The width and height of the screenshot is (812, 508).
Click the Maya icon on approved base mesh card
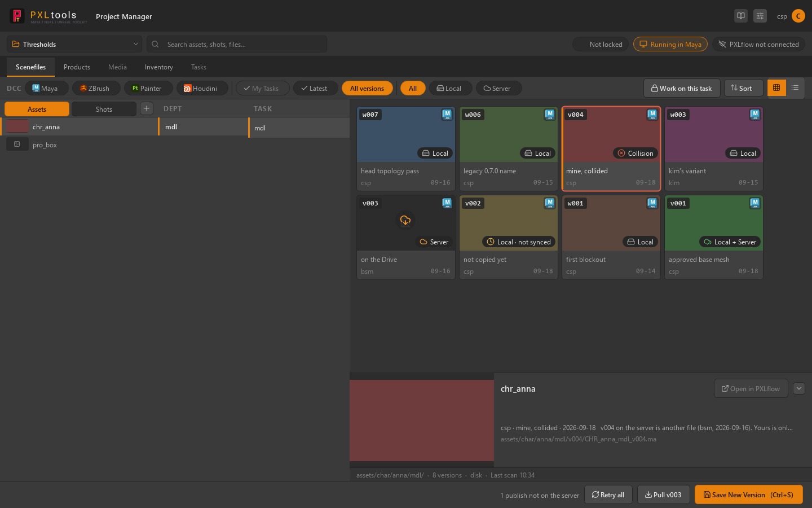(x=755, y=203)
